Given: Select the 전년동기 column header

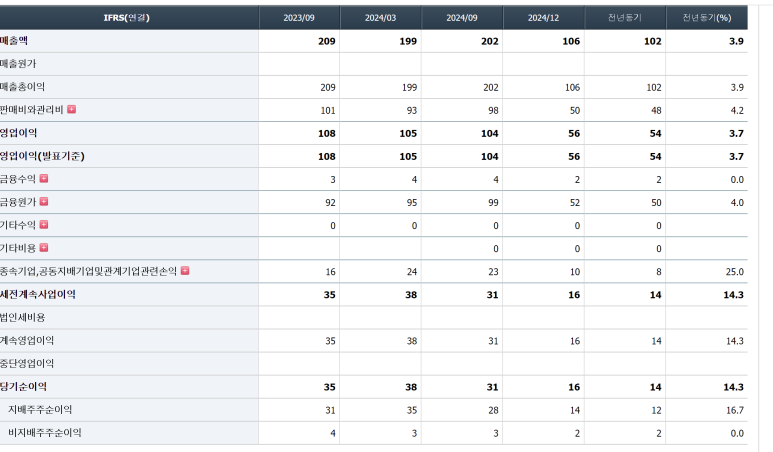Looking at the screenshot, I should [x=625, y=18].
